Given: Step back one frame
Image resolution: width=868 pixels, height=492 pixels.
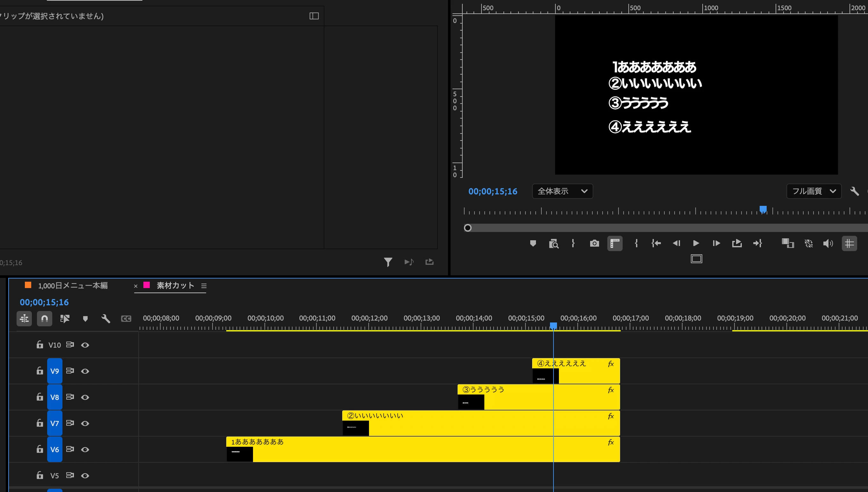Looking at the screenshot, I should 676,243.
